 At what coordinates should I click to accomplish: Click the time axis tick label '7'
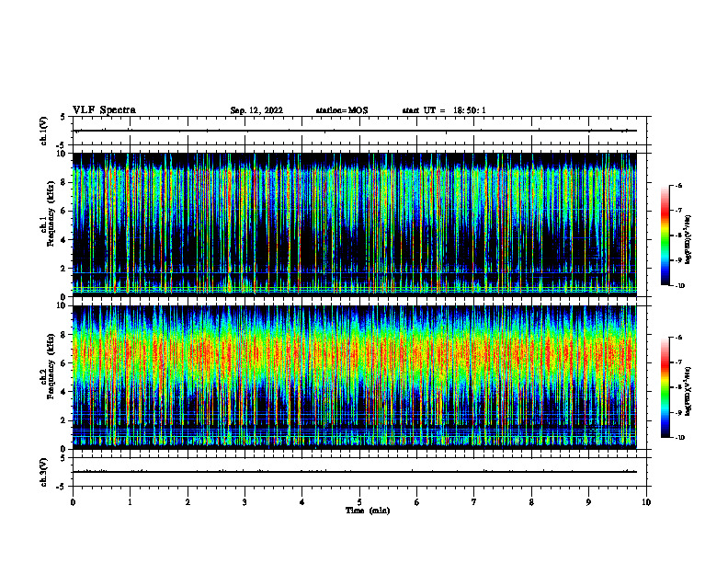474,502
